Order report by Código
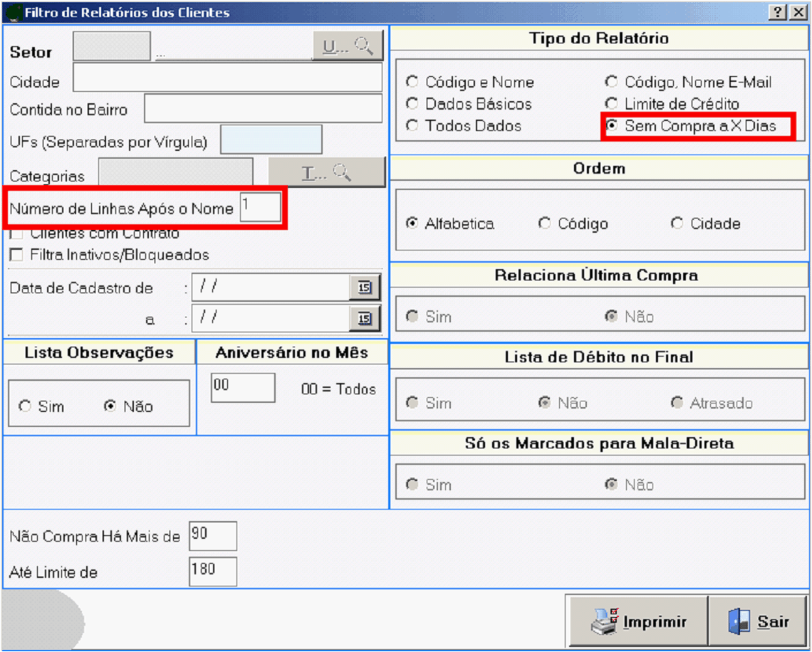This screenshot has height=652, width=812. 545,224
